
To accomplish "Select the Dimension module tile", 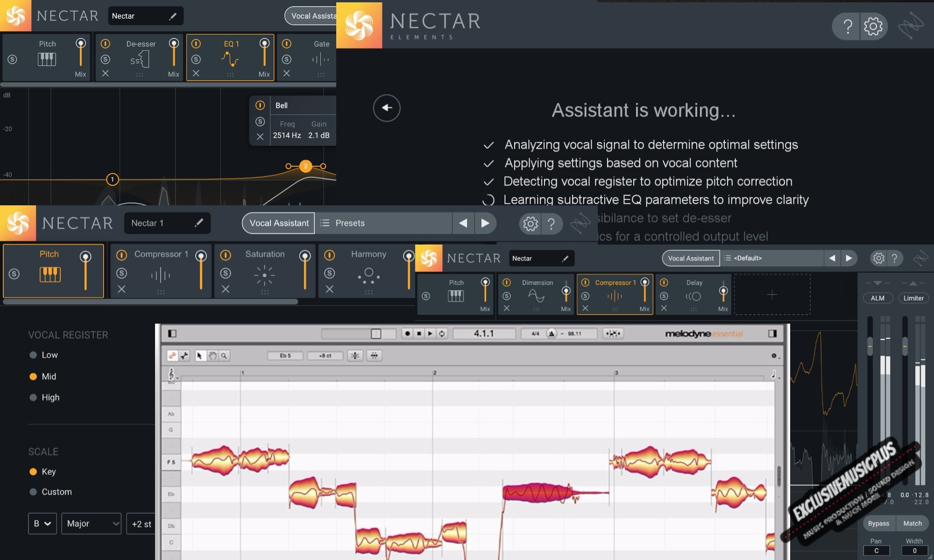I will [536, 294].
